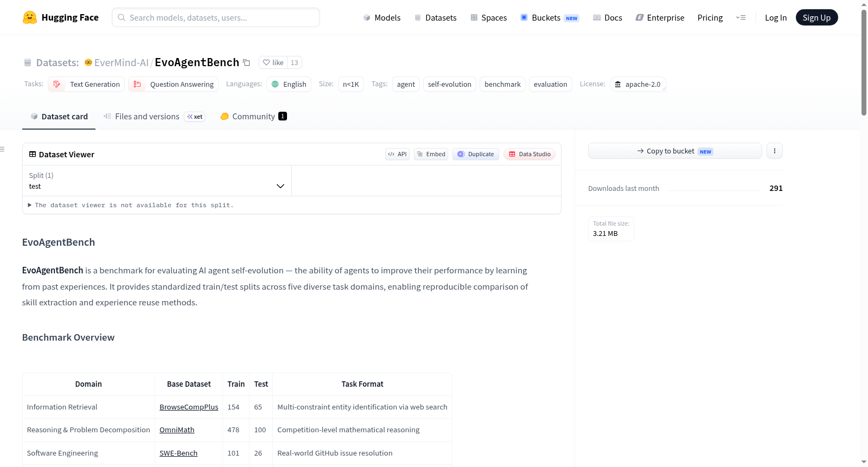The image size is (868, 467).
Task: Click the Duplicate button
Action: point(476,154)
